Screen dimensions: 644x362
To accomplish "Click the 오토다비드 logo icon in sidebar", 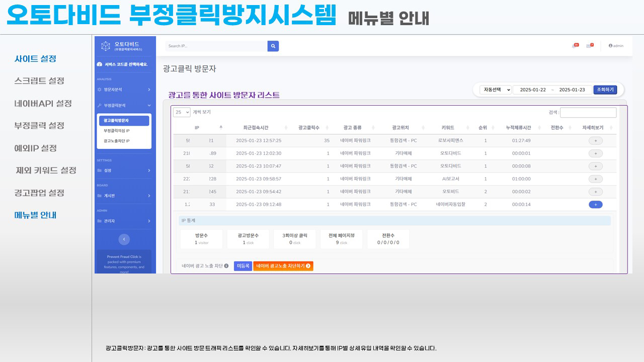I will pyautogui.click(x=106, y=46).
